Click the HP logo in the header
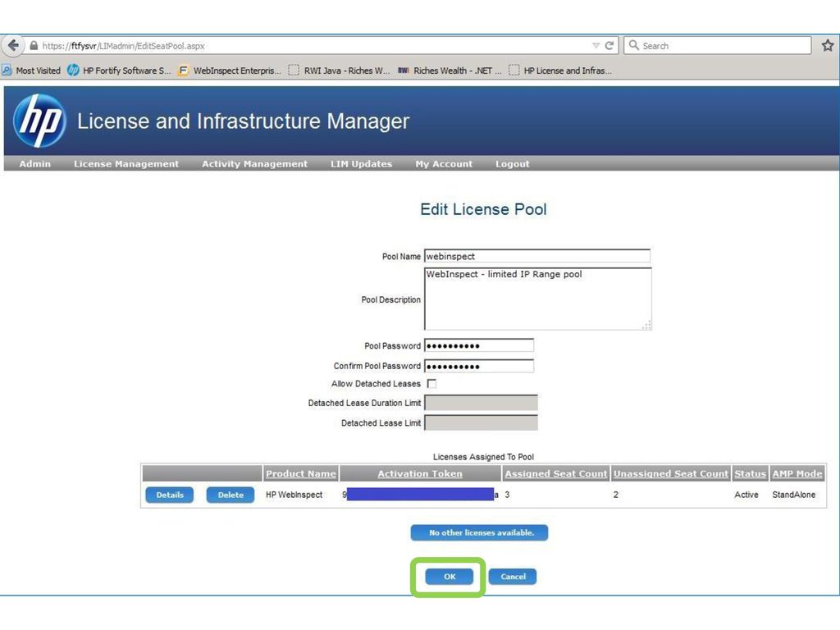Viewport: 840px width, 630px height. (39, 121)
